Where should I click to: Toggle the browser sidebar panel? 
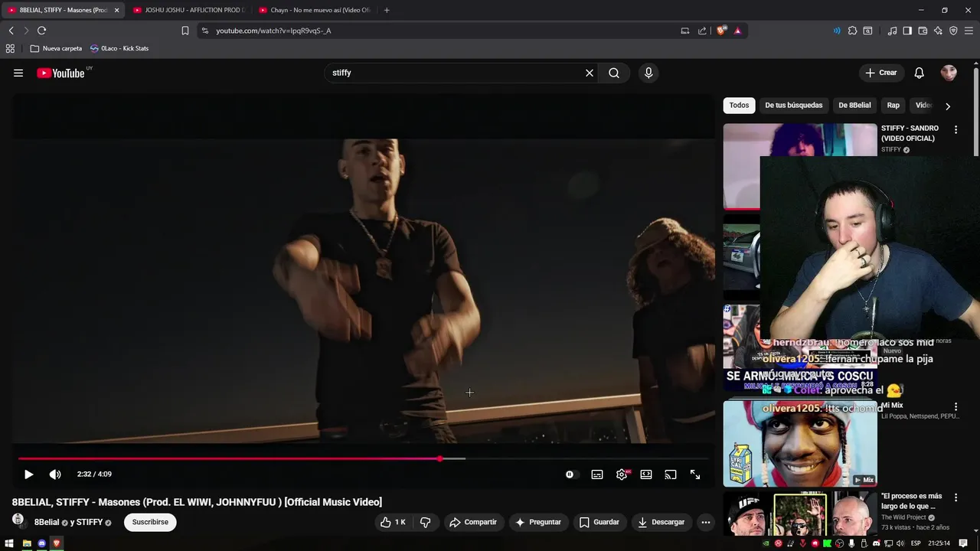coord(907,31)
